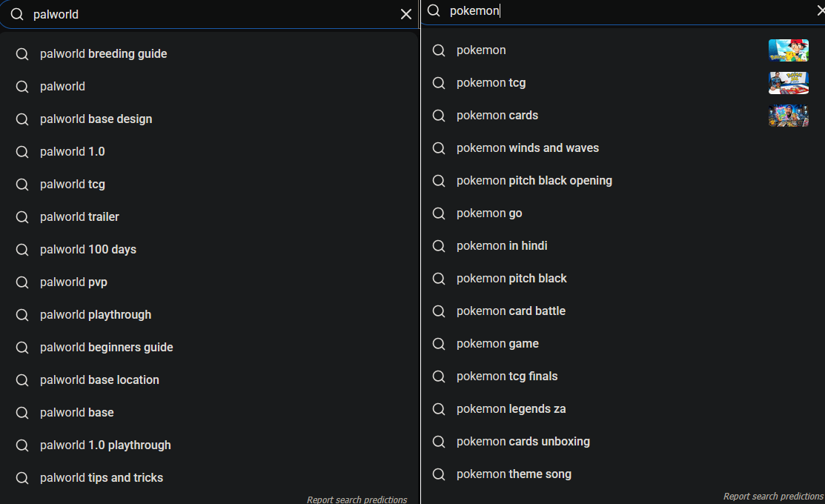This screenshot has height=504, width=825.
Task: Click Report search predictions under palworld list
Action: point(357,500)
